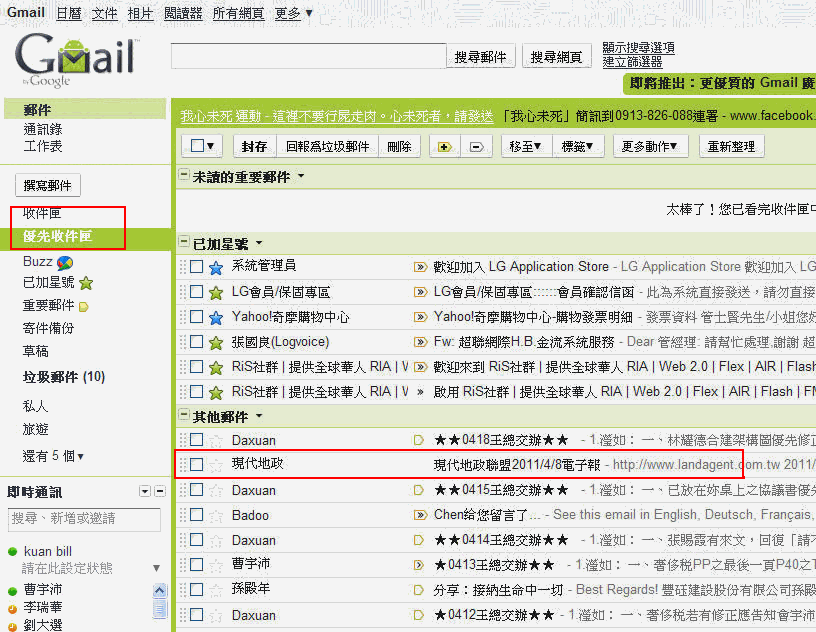Click the 封存 archive button

coord(254,147)
